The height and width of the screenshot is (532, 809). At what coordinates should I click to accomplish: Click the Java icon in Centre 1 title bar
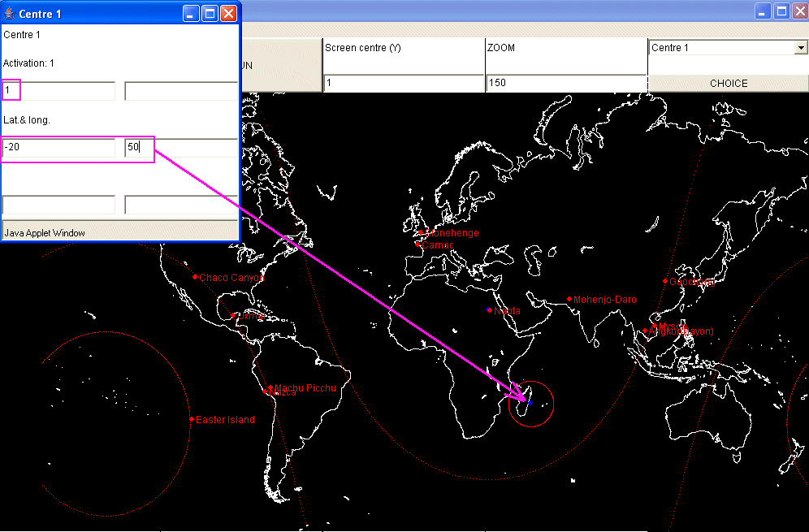[10, 13]
